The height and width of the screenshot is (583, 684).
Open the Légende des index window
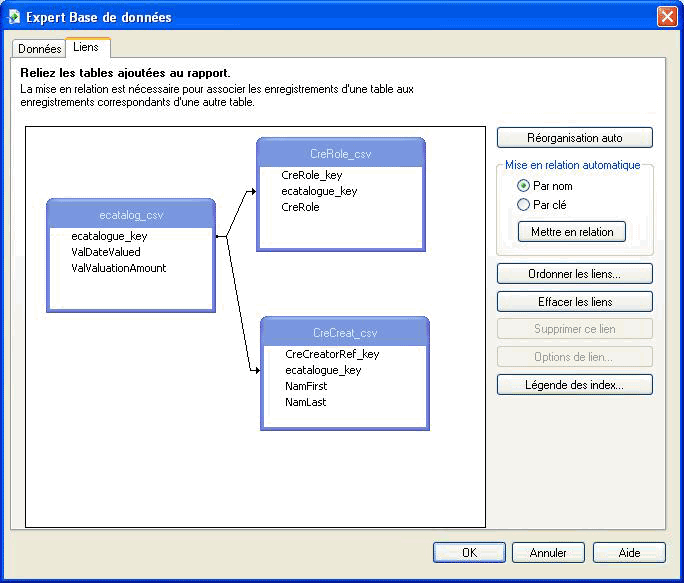pyautogui.click(x=574, y=385)
